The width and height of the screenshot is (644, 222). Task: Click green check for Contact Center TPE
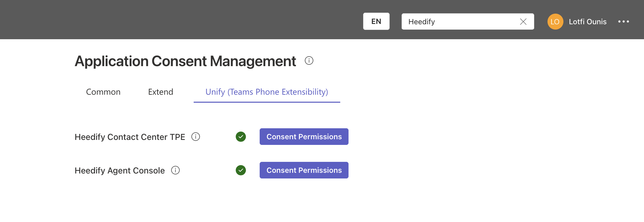(241, 137)
